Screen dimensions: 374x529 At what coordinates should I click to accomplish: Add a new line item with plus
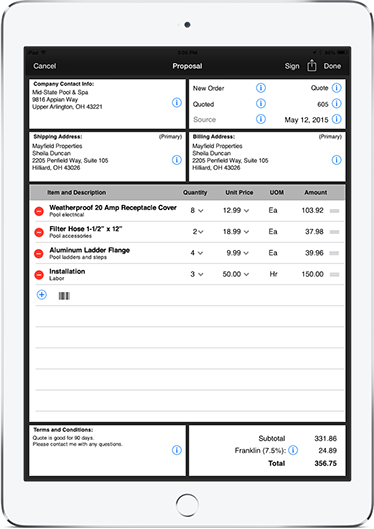click(41, 295)
